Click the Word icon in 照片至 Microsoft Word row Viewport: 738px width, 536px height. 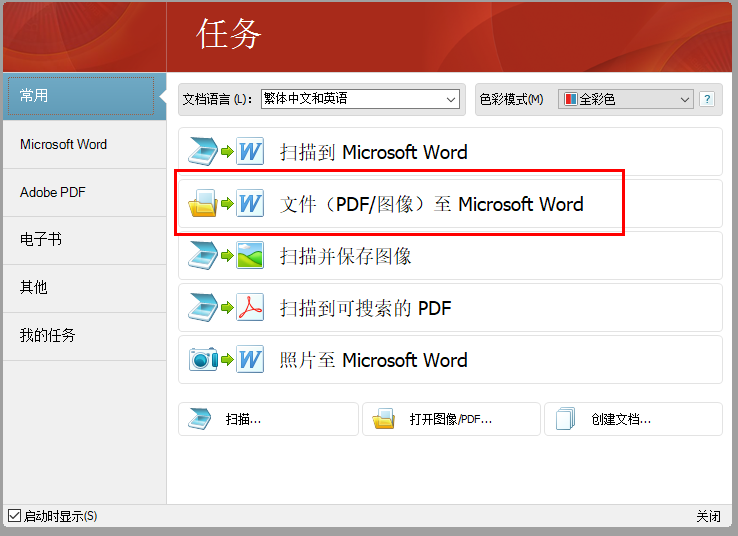(250, 360)
